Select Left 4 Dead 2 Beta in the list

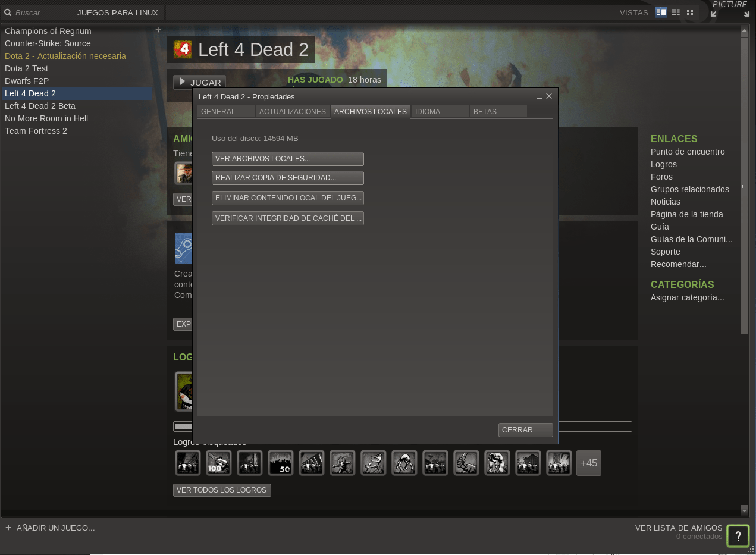pos(77,106)
